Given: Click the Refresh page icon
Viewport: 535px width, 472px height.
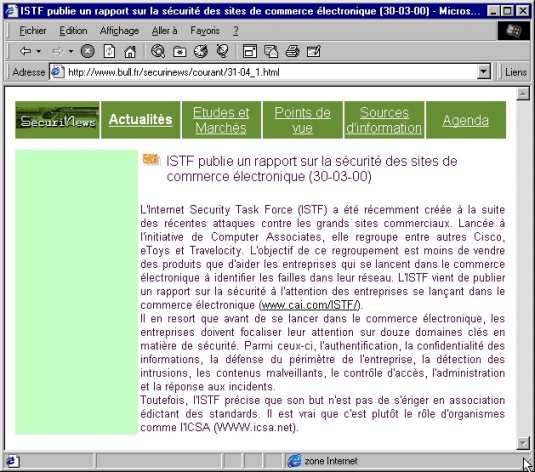Looking at the screenshot, I should tap(109, 51).
